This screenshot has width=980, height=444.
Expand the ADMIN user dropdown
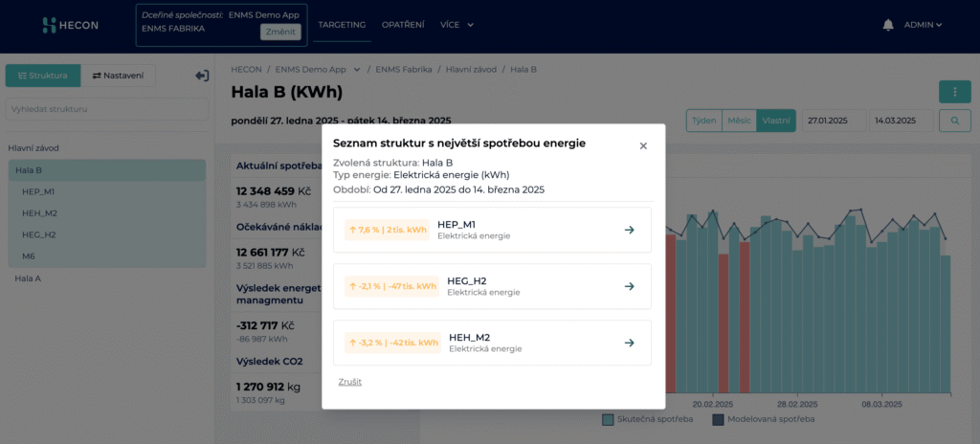point(923,25)
